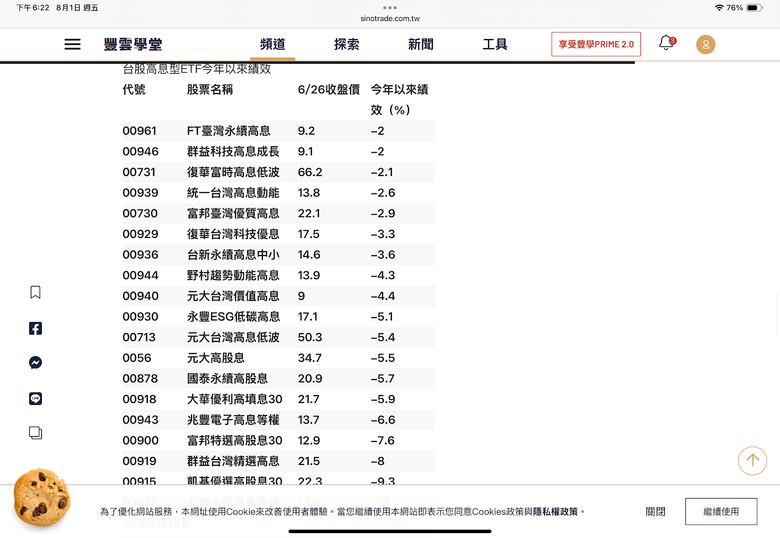780x538 pixels.
Task: Select code 00878 in the table
Action: point(140,378)
